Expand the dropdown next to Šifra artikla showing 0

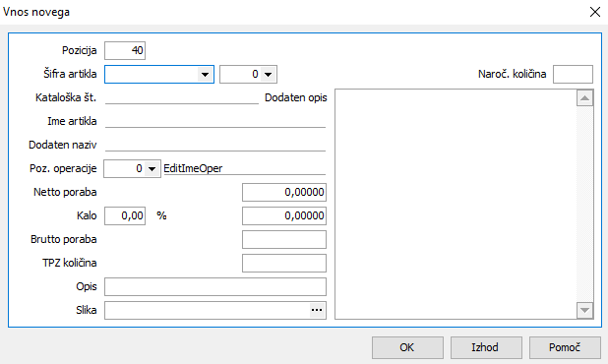click(x=268, y=74)
